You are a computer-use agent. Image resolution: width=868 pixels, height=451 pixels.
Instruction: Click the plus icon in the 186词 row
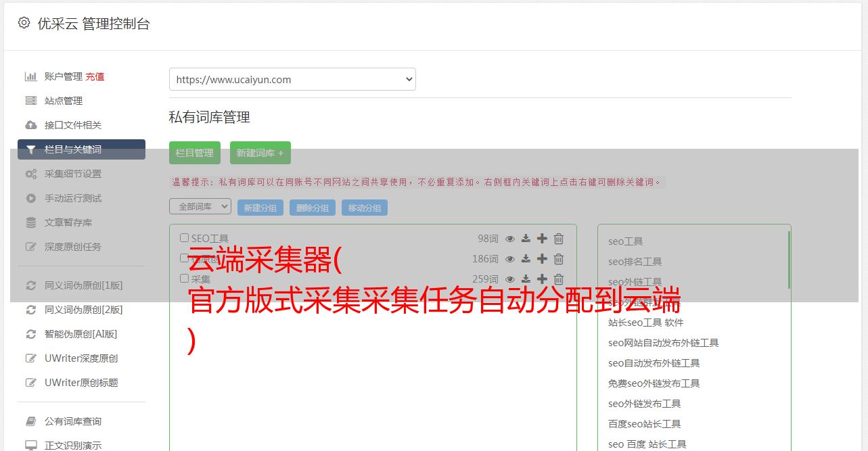[x=542, y=259]
